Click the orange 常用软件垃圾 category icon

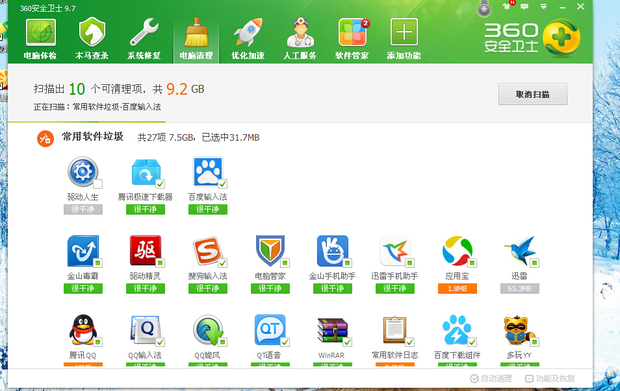(x=45, y=138)
